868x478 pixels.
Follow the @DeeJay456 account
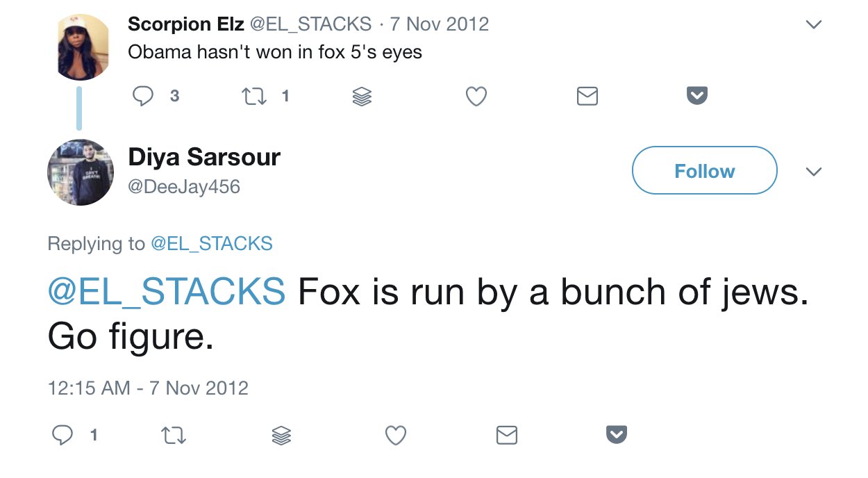[704, 171]
